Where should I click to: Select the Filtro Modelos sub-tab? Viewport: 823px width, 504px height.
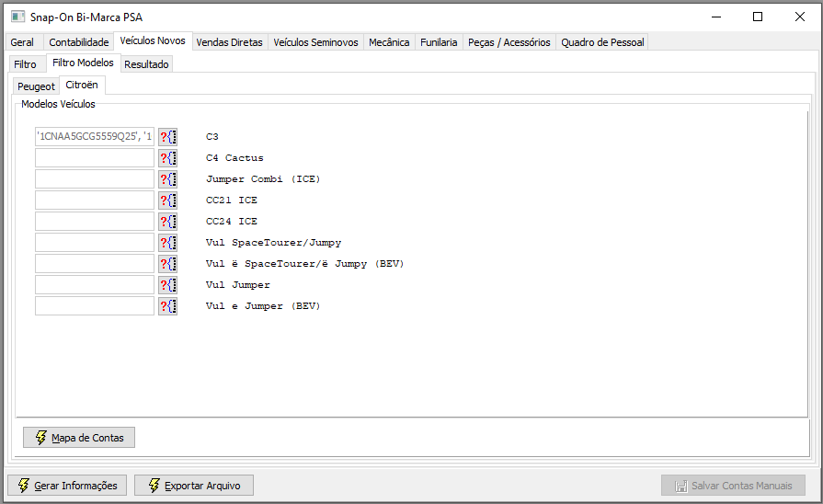click(83, 63)
